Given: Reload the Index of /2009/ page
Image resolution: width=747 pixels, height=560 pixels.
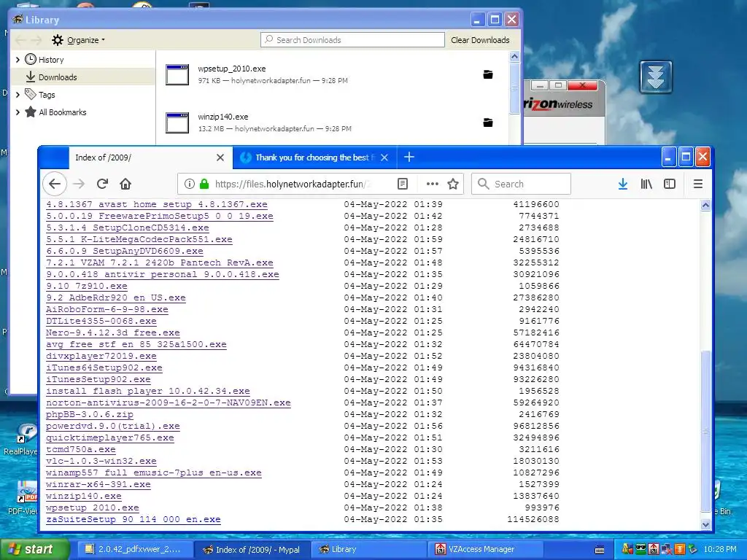Looking at the screenshot, I should 102,184.
